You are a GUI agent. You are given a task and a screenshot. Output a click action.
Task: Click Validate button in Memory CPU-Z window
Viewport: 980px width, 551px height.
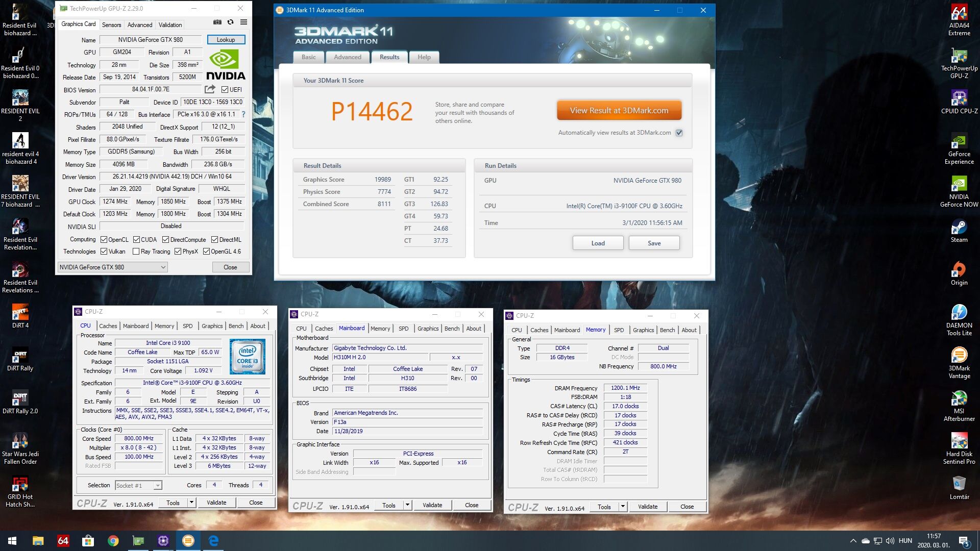(x=647, y=507)
